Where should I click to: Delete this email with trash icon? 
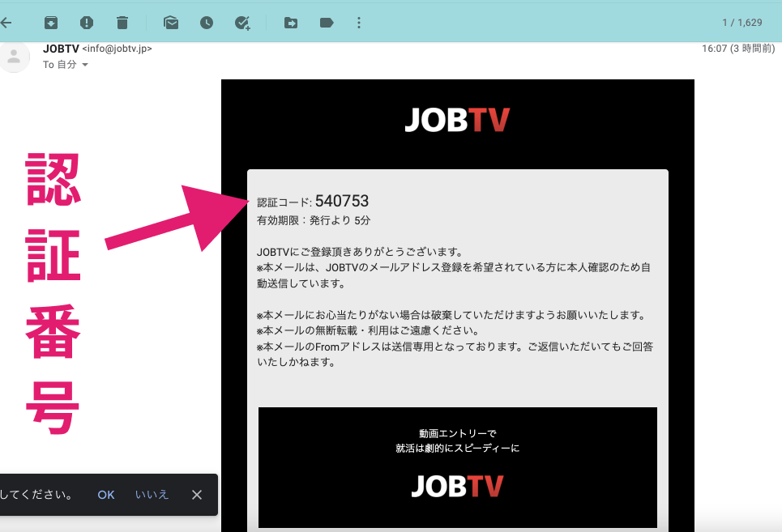122,23
